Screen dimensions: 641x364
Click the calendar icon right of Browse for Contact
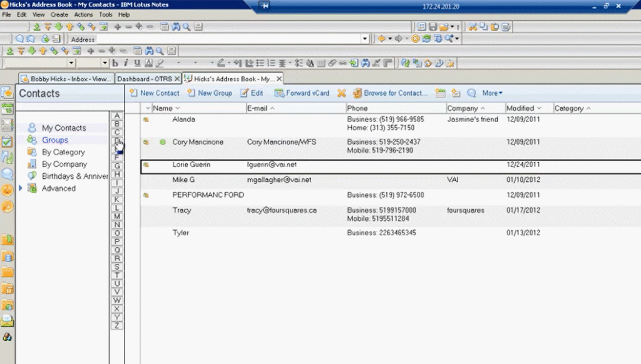[440, 93]
